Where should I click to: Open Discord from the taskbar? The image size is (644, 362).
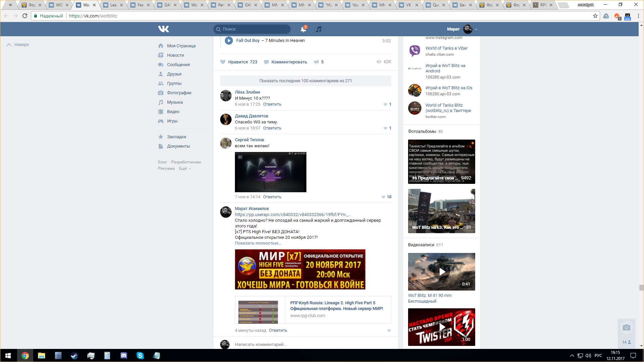pyautogui.click(x=123, y=356)
